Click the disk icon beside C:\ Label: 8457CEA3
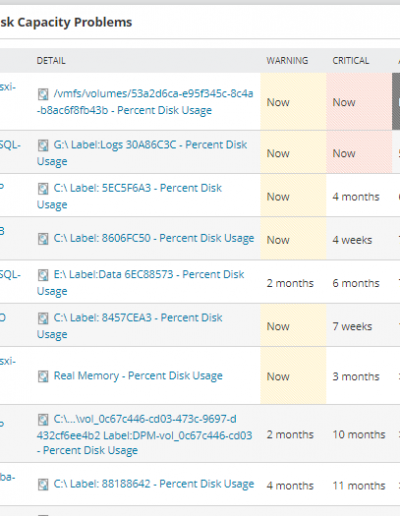Viewport: 400px width, 516px height. click(43, 318)
